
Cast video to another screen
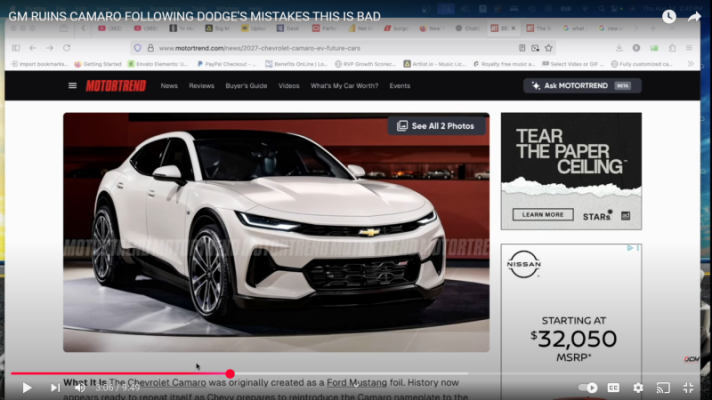[663, 388]
